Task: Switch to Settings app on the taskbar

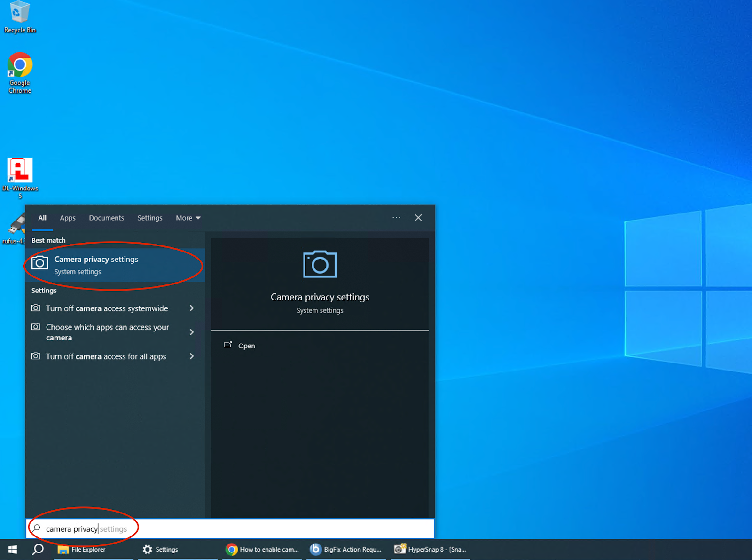Action: 178,549
